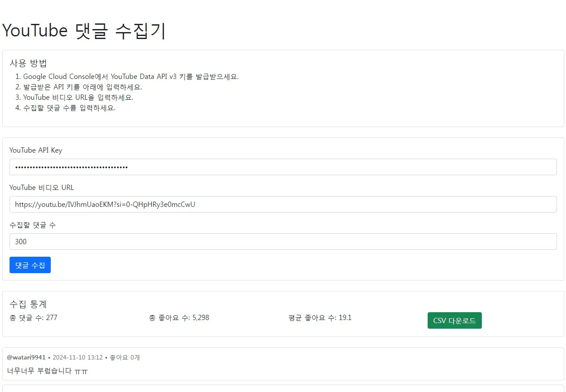Image resolution: width=566 pixels, height=392 pixels.
Task: Click the 수집할 댓글 수 label
Action: point(33,225)
